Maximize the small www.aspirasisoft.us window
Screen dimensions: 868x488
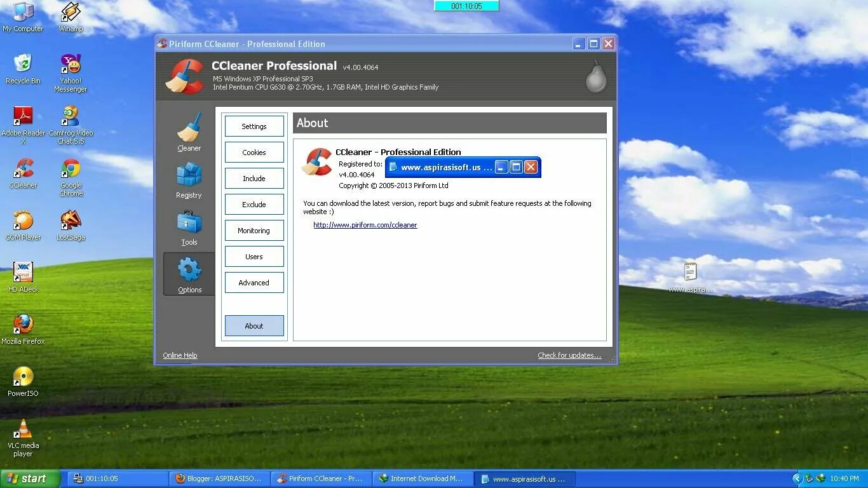(x=517, y=167)
